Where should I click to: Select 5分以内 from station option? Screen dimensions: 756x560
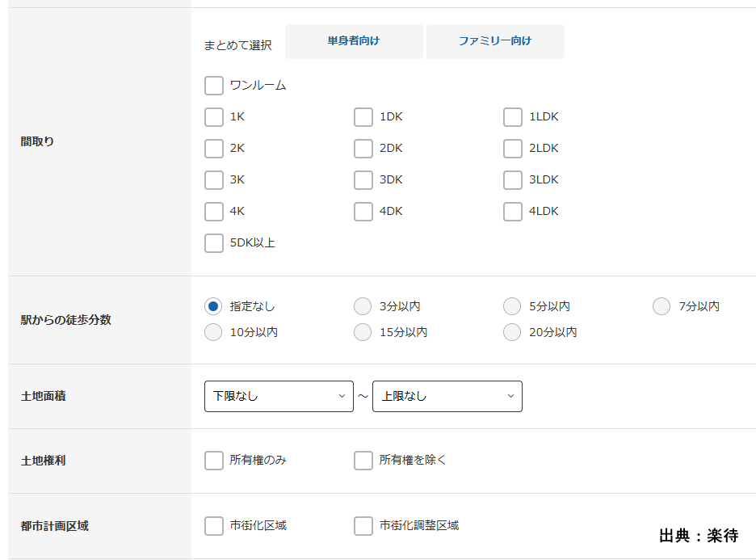512,306
